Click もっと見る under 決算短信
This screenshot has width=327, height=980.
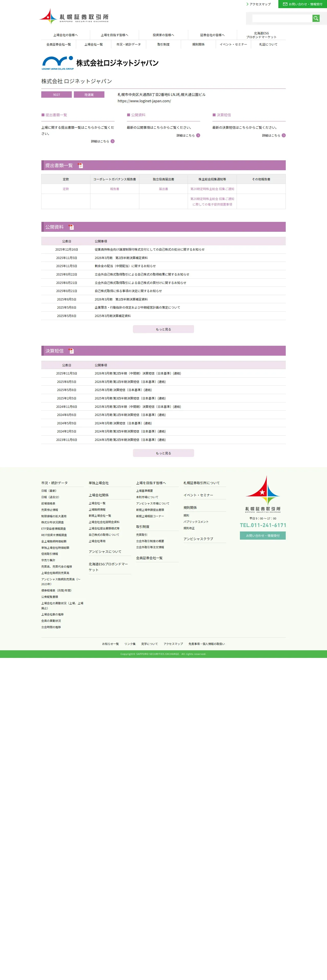(163, 453)
